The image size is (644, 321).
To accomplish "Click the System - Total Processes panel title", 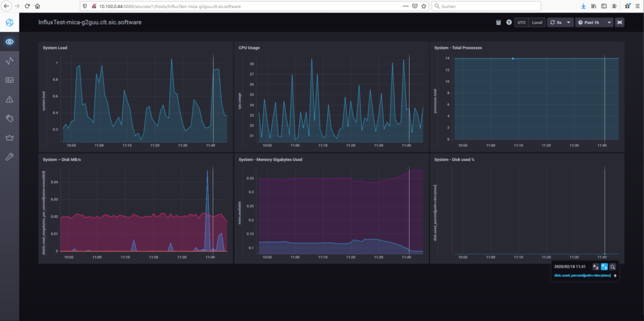I will (458, 47).
